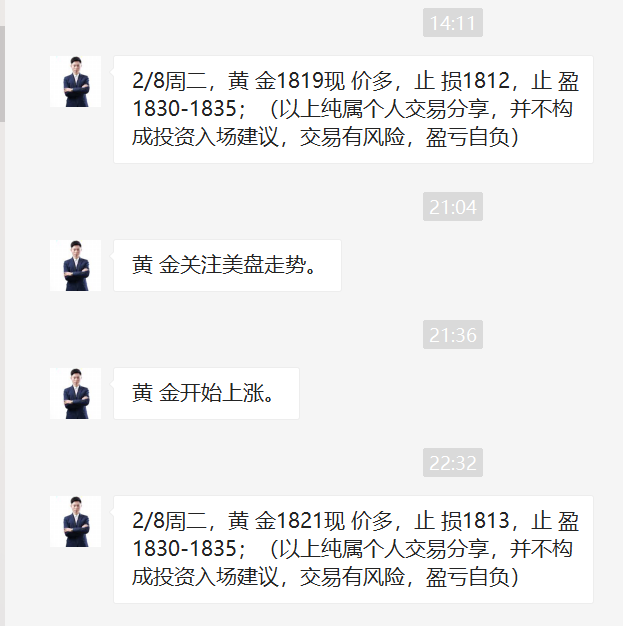
Task: Click the 21:36 timestamp label
Action: pos(453,335)
